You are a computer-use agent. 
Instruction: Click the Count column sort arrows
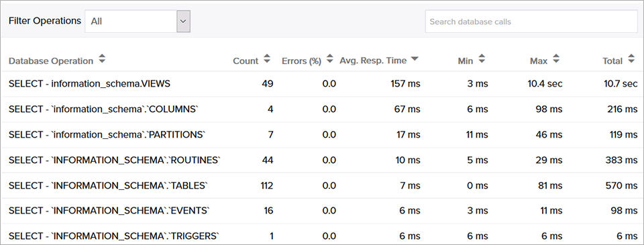(267, 59)
